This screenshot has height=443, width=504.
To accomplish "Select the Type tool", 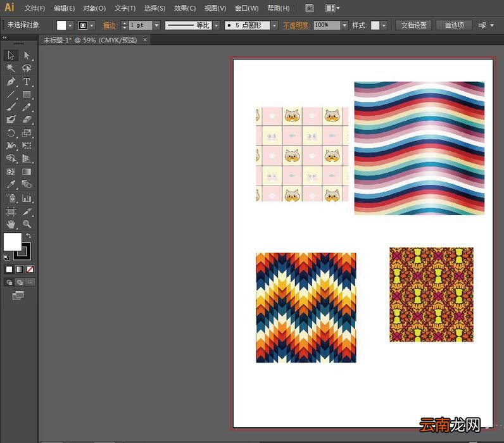I will pos(27,81).
